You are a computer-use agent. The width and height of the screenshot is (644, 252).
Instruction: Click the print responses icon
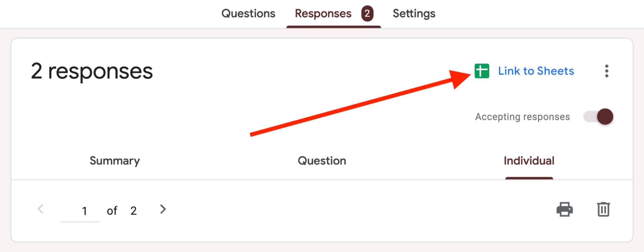pyautogui.click(x=565, y=209)
